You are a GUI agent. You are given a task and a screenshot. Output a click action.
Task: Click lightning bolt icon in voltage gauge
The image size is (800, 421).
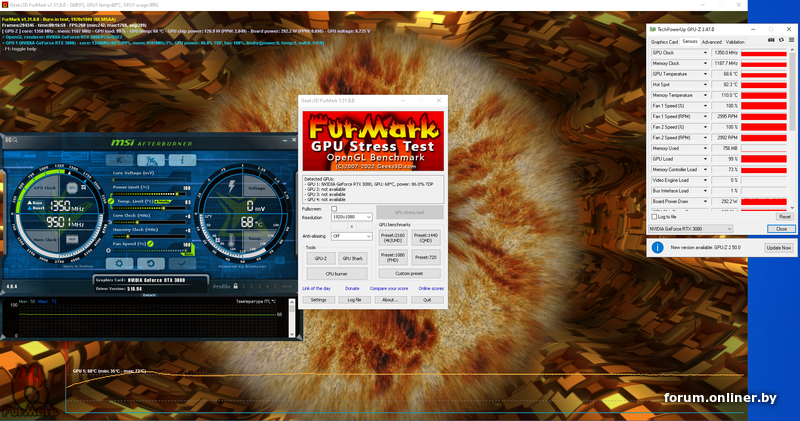[232, 186]
